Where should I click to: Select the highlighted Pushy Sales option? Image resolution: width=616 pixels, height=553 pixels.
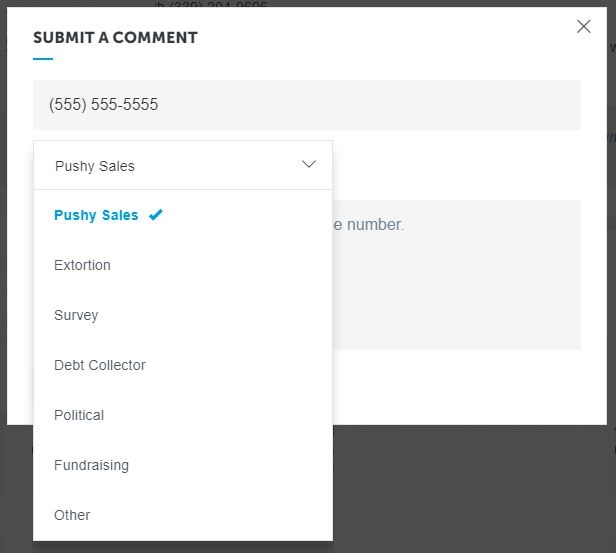coord(96,215)
